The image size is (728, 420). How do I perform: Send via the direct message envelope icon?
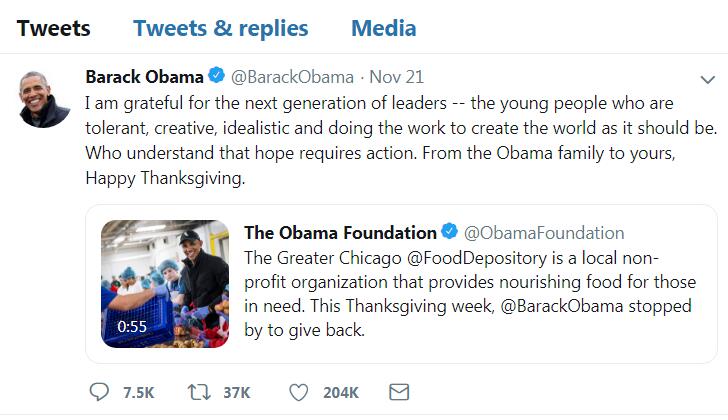(x=399, y=392)
